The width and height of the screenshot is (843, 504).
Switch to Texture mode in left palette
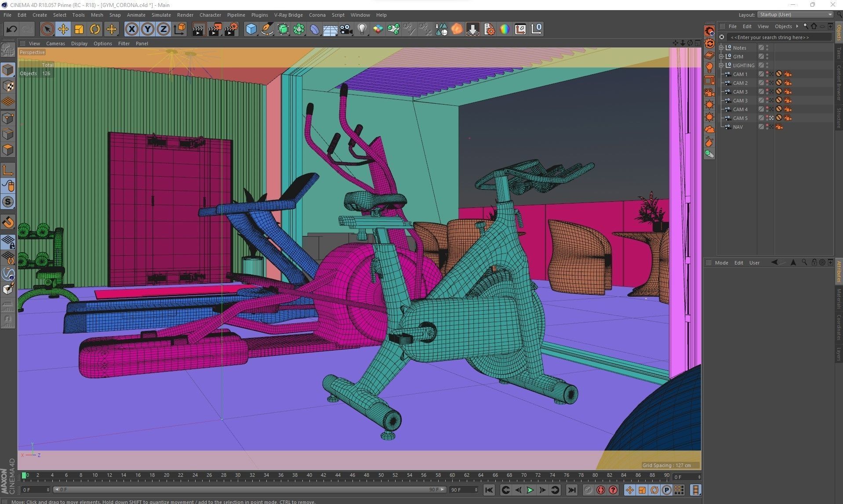[x=8, y=86]
